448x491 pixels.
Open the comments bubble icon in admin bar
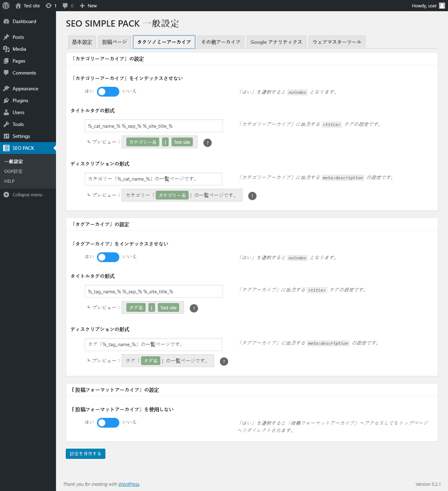point(65,6)
